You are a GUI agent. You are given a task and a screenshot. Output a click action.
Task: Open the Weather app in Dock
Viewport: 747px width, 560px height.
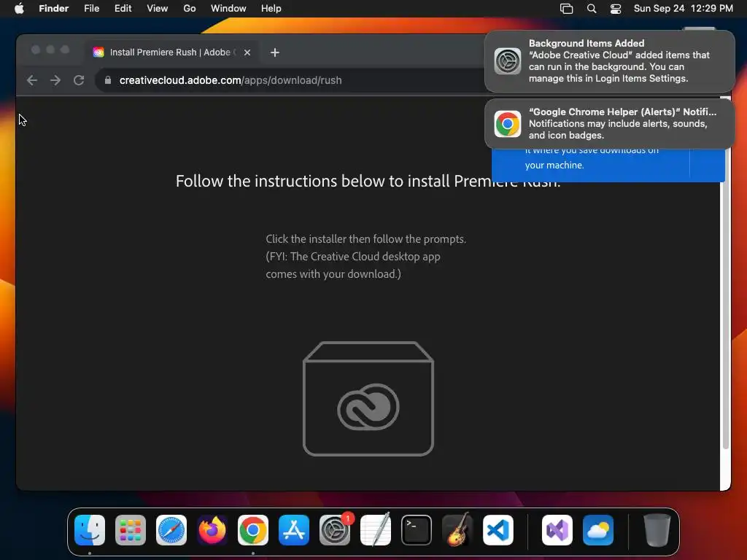(598, 530)
